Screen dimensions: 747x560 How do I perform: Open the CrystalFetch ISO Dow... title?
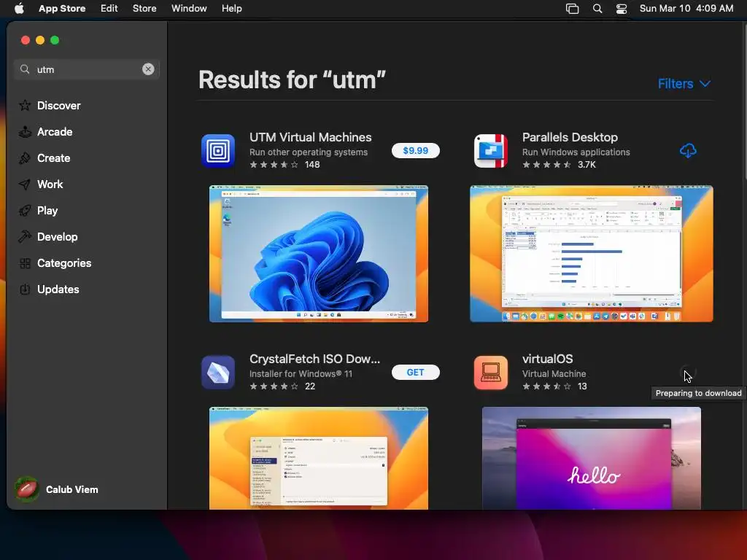coord(314,359)
